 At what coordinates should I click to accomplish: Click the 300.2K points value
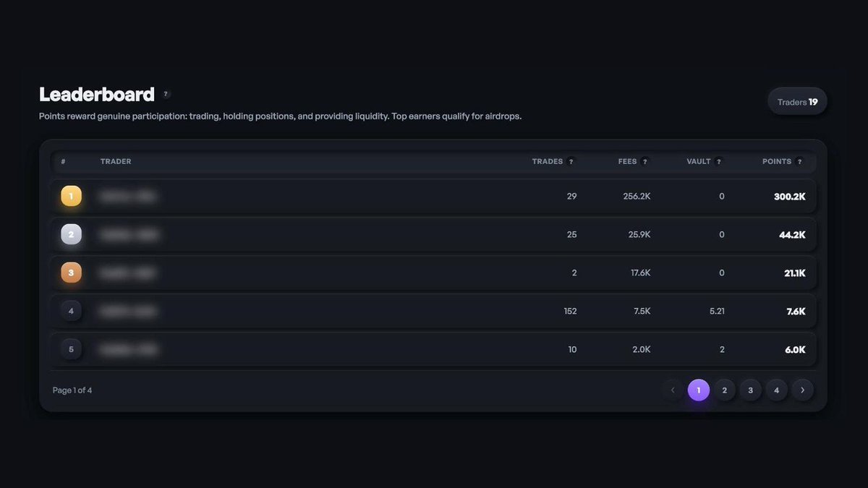(x=789, y=196)
